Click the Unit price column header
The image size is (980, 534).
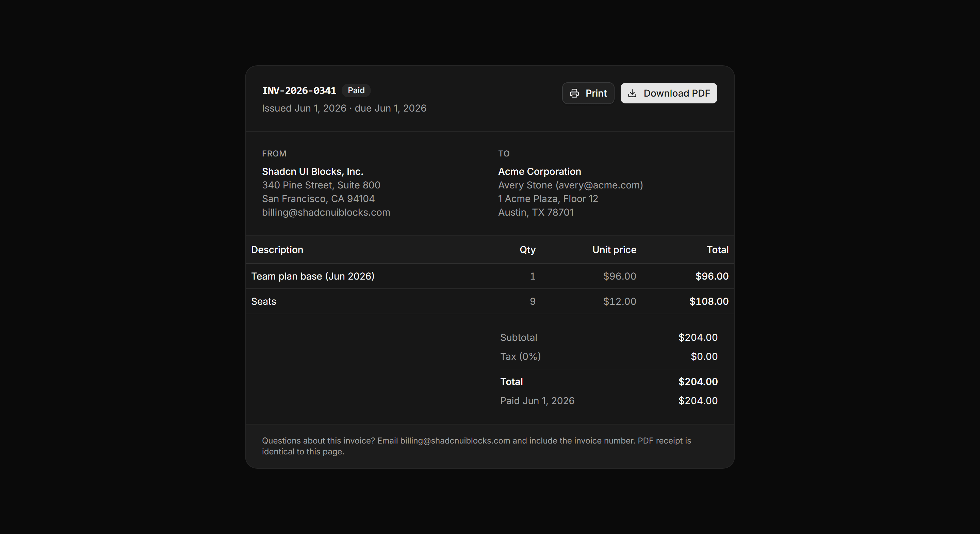(614, 250)
